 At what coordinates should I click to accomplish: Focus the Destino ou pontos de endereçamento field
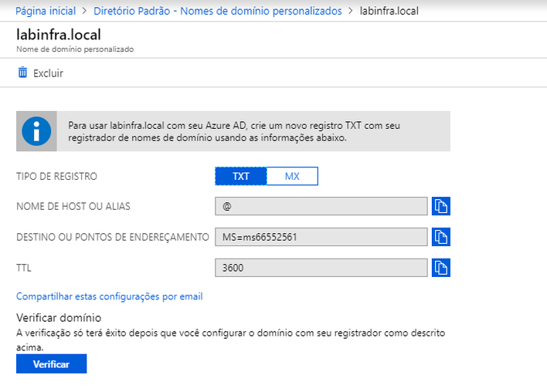(321, 237)
